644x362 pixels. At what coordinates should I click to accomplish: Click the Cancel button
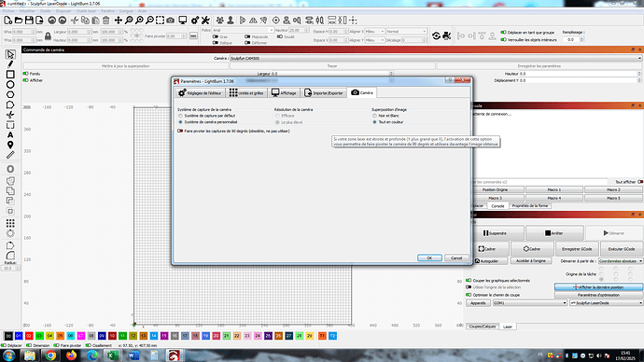(x=456, y=258)
